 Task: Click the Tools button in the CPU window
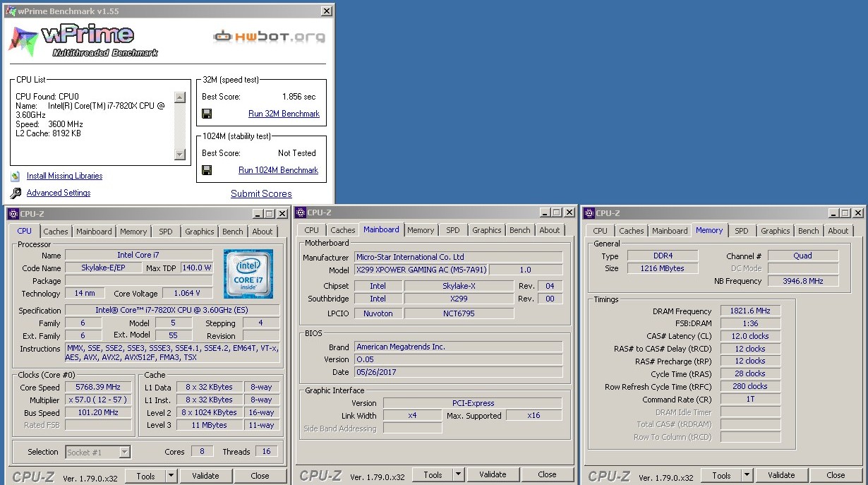145,476
